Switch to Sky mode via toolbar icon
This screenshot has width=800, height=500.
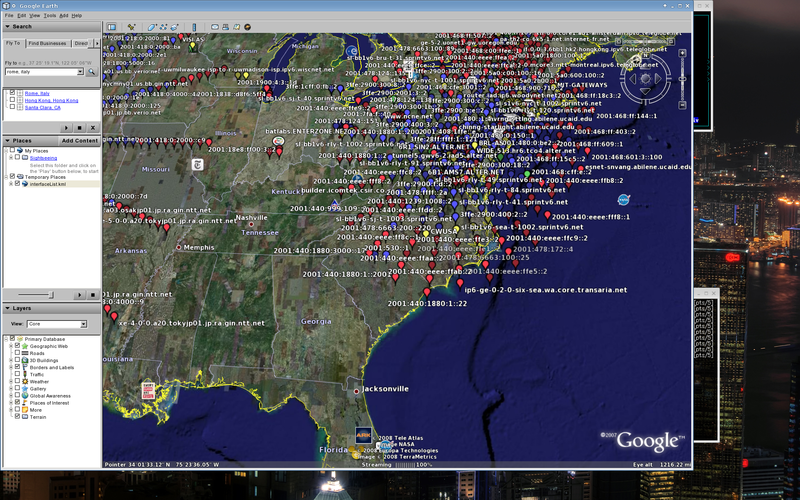[248, 27]
